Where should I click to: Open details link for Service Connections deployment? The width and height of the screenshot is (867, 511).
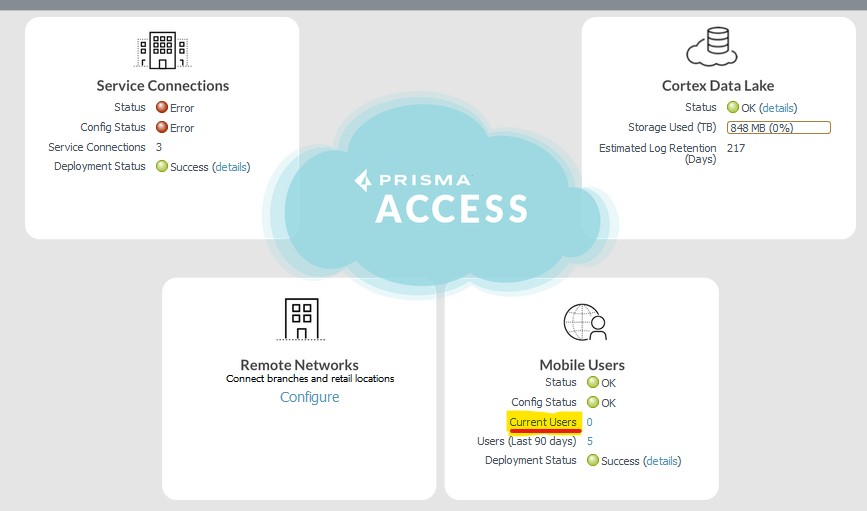(231, 167)
